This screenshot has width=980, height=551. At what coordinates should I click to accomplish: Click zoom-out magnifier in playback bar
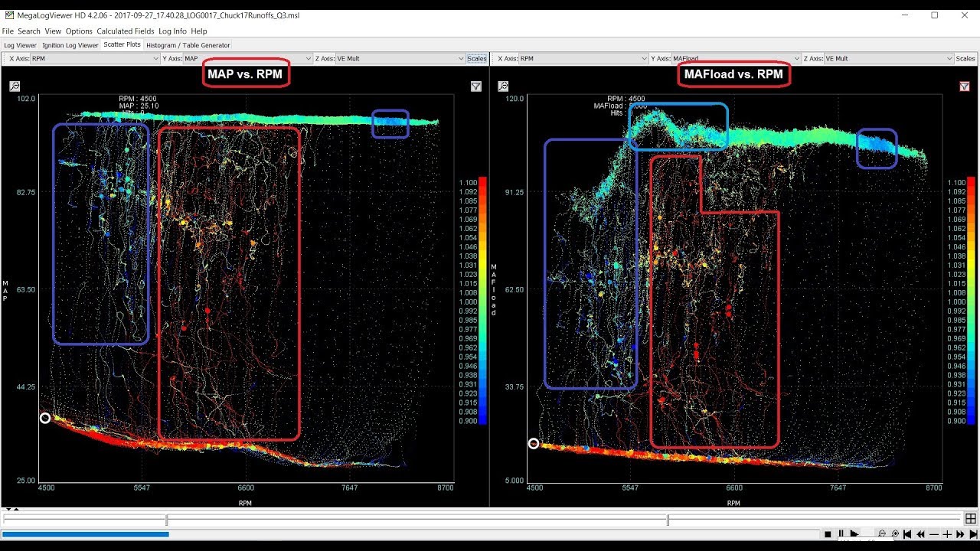click(882, 534)
